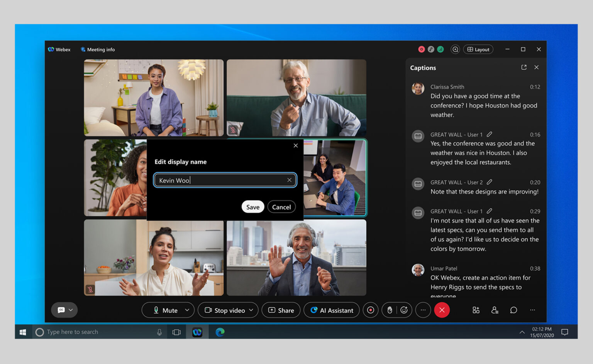The height and width of the screenshot is (364, 593).
Task: Raise your hand in the meeting
Action: pyautogui.click(x=390, y=310)
